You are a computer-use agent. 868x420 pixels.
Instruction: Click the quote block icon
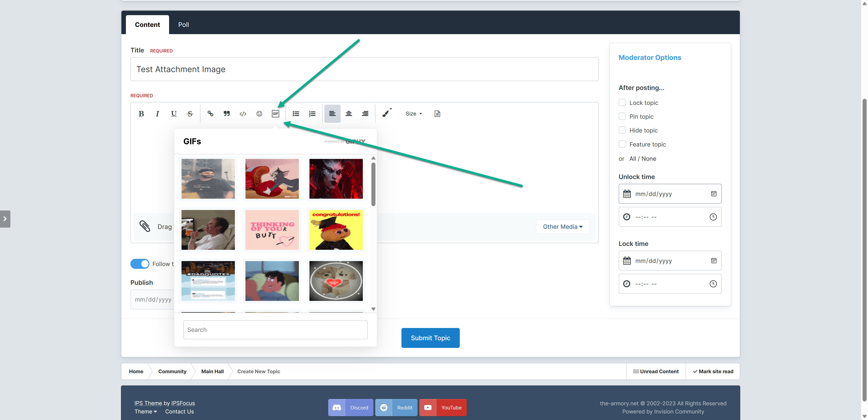click(x=226, y=114)
